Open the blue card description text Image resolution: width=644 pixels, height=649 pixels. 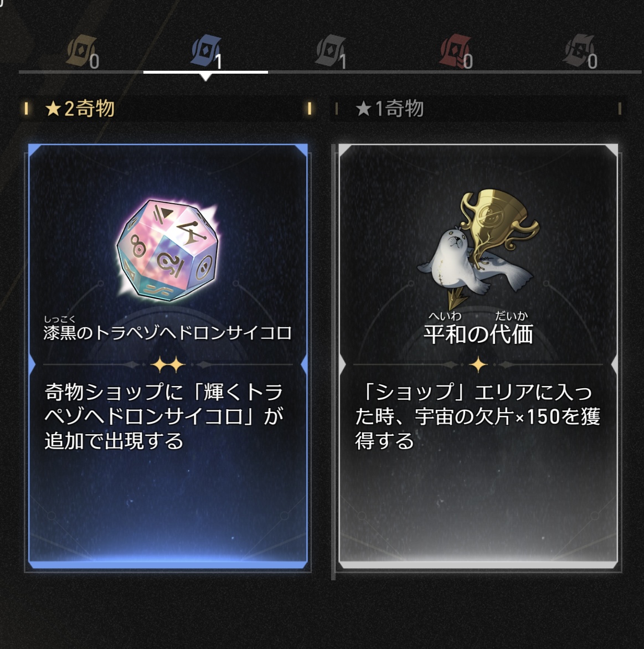point(164,416)
